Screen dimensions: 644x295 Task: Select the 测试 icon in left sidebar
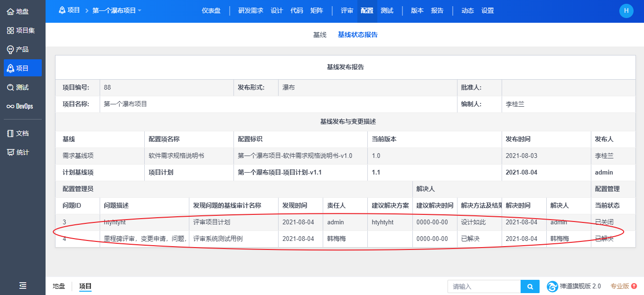coord(10,87)
